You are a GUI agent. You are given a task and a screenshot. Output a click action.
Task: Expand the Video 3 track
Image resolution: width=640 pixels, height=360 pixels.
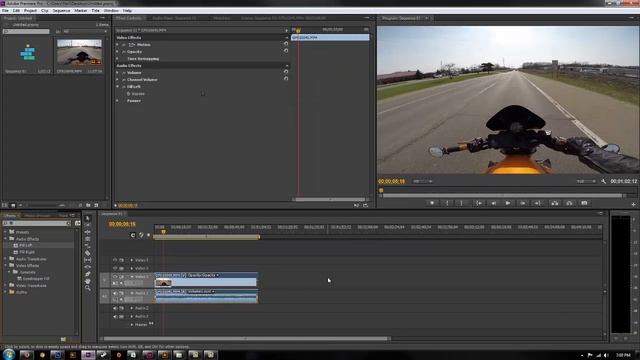pyautogui.click(x=132, y=260)
